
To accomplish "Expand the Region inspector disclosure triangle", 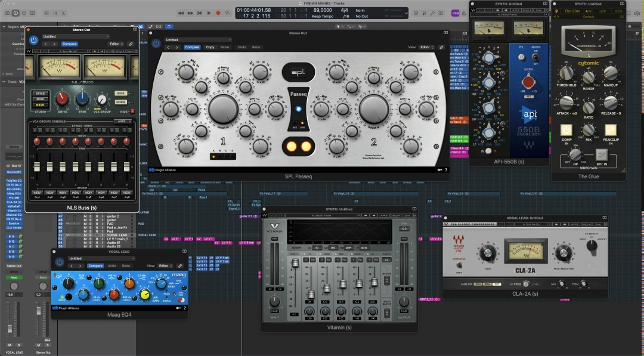I will point(4,27).
